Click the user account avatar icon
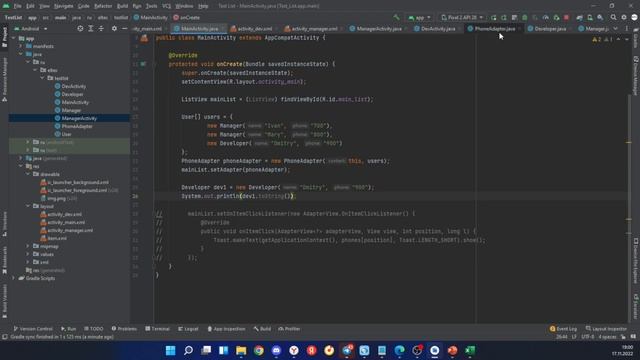The image size is (640, 360). pos(634,18)
